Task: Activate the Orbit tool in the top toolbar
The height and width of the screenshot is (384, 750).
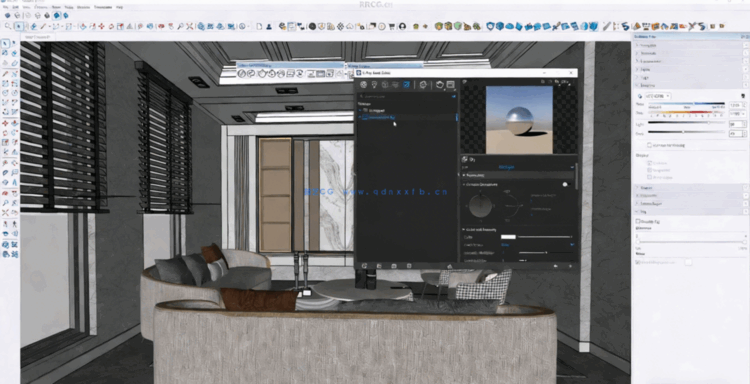Action: point(161,26)
